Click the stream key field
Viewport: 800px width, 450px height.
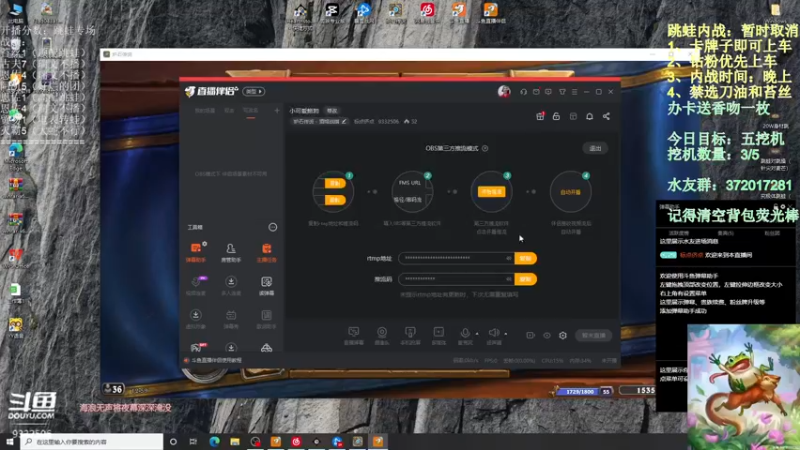[456, 279]
